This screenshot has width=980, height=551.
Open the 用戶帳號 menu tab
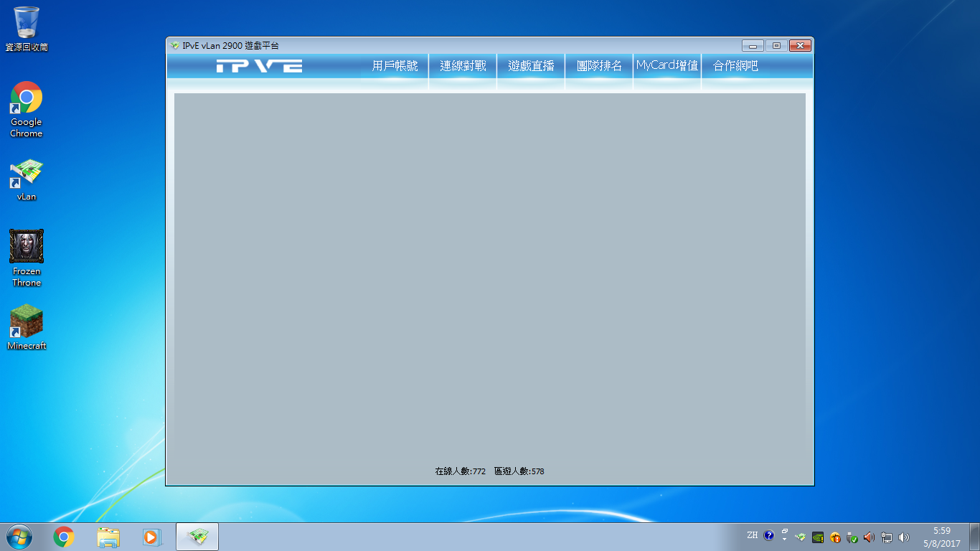395,66
